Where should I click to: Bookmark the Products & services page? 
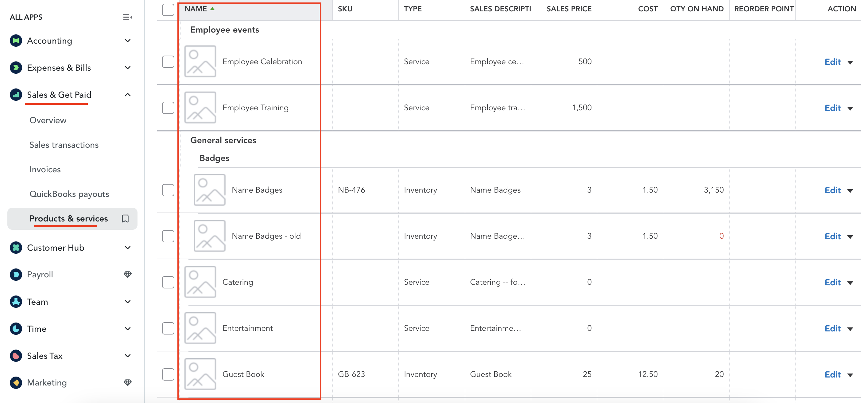coord(125,219)
